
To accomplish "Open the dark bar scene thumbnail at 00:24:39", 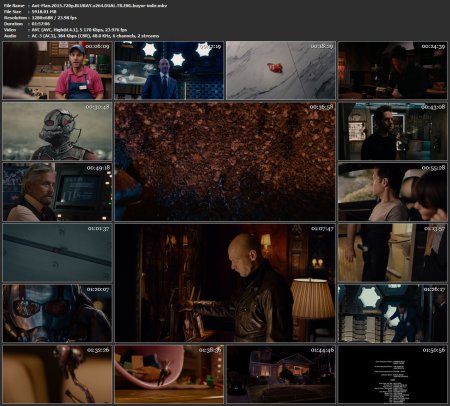I will pyautogui.click(x=393, y=70).
